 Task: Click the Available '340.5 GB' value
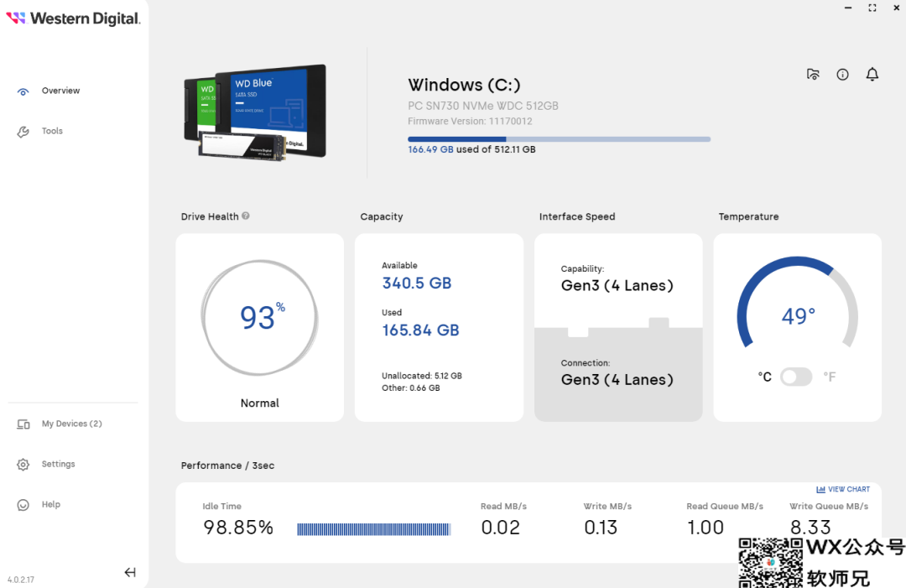coord(417,283)
